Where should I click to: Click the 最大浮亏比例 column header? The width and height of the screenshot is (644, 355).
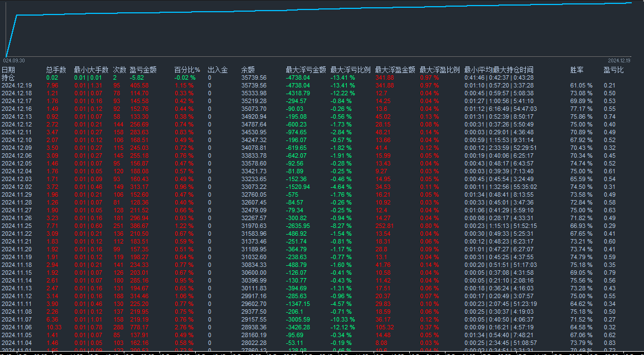point(350,70)
